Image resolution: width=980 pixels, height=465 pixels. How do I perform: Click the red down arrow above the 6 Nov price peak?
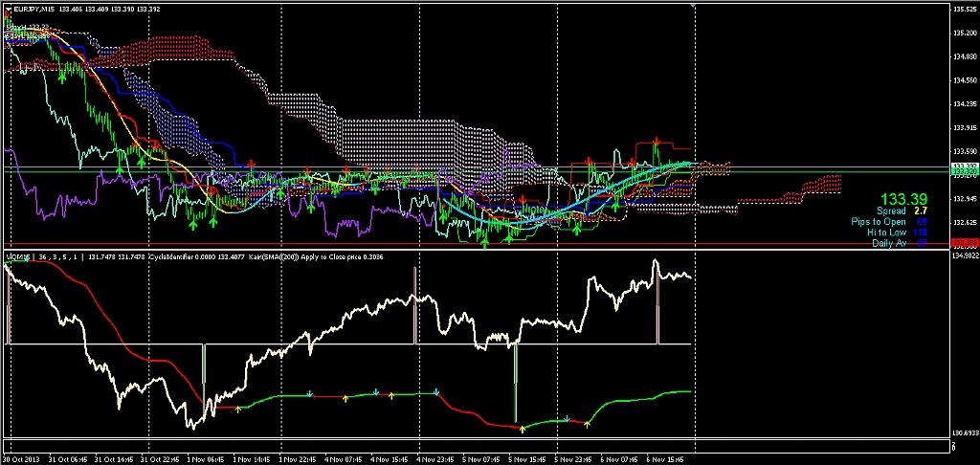click(x=657, y=141)
